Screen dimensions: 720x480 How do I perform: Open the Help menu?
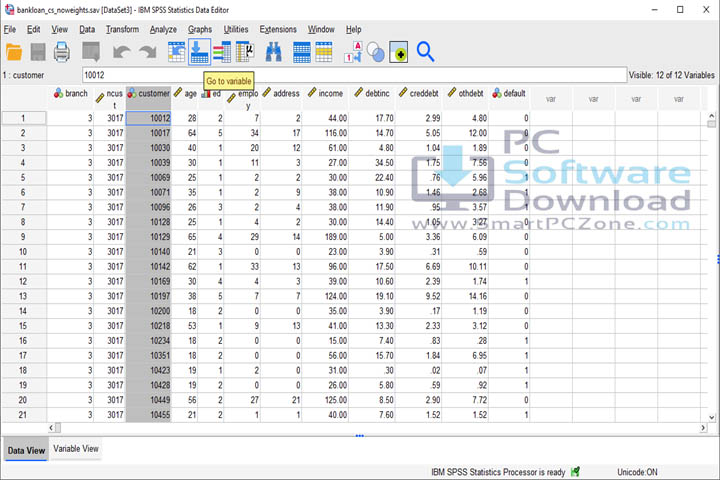tap(354, 29)
